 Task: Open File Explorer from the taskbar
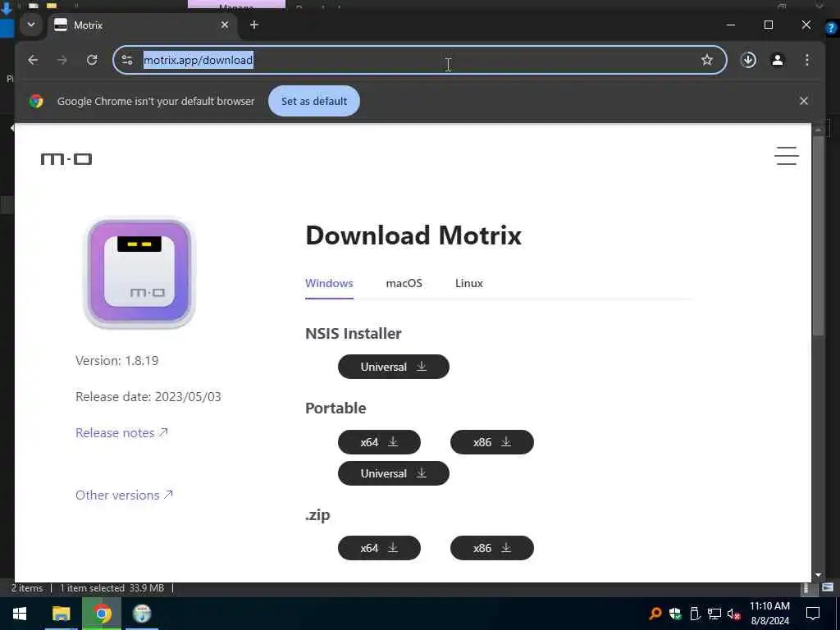pyautogui.click(x=61, y=614)
